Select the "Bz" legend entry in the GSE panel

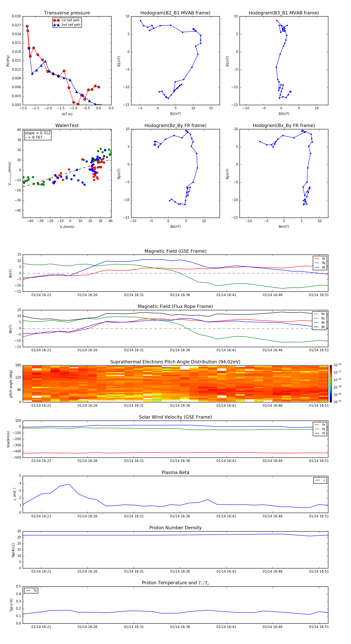point(320,267)
